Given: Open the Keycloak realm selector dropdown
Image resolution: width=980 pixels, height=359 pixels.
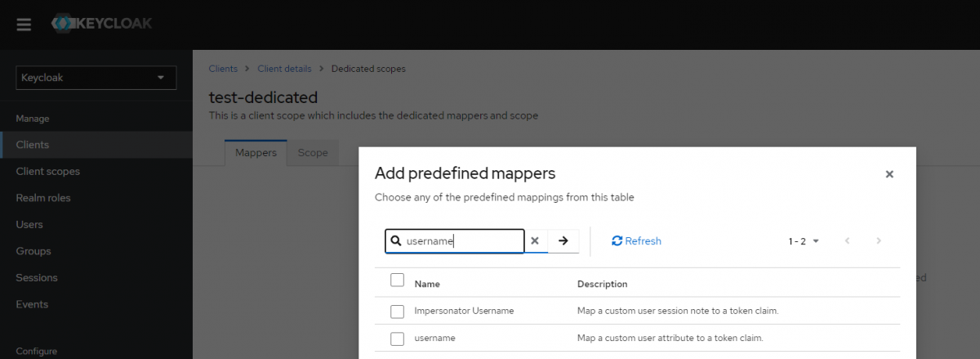Looking at the screenshot, I should (96, 78).
